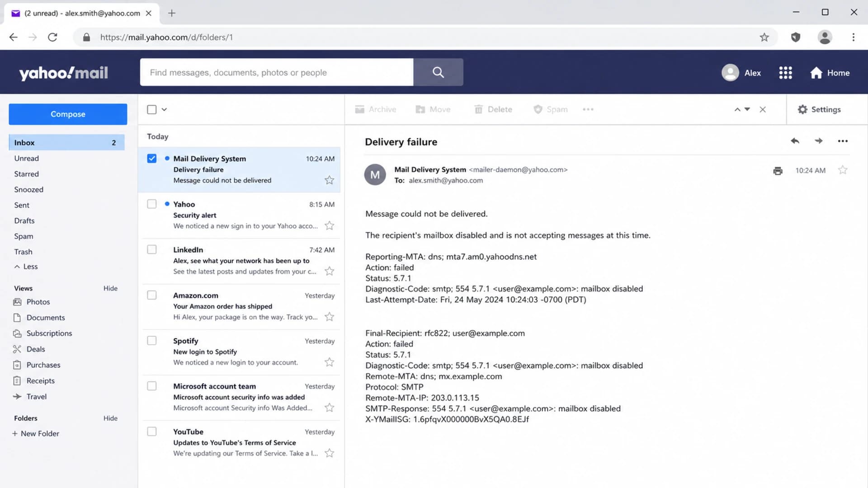
Task: Reload the page in browser
Action: click(x=52, y=37)
